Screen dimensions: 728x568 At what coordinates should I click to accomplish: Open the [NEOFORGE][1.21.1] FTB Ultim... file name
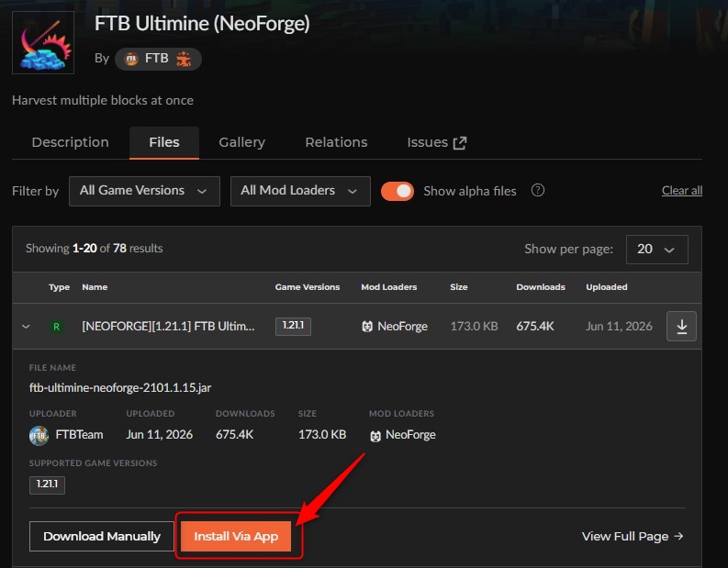pyautogui.click(x=168, y=327)
